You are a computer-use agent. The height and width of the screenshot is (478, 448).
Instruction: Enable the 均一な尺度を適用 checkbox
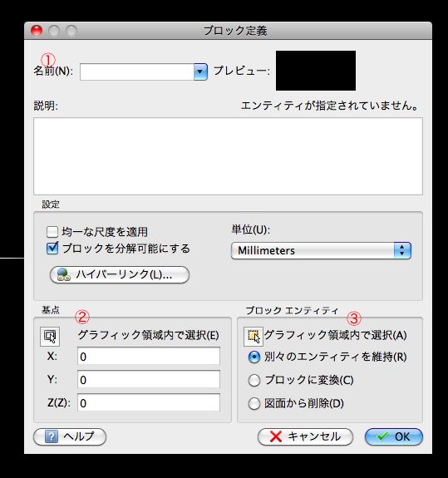point(52,232)
